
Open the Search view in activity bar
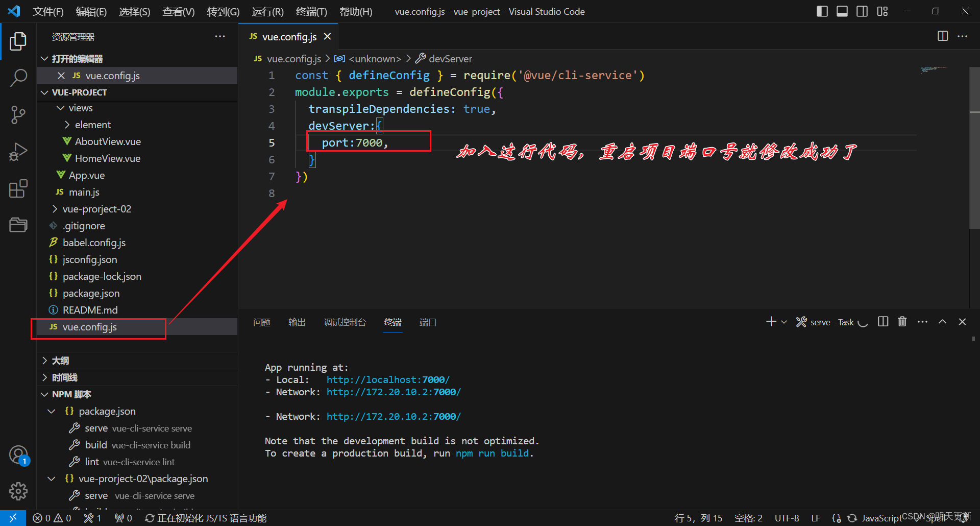coord(18,78)
